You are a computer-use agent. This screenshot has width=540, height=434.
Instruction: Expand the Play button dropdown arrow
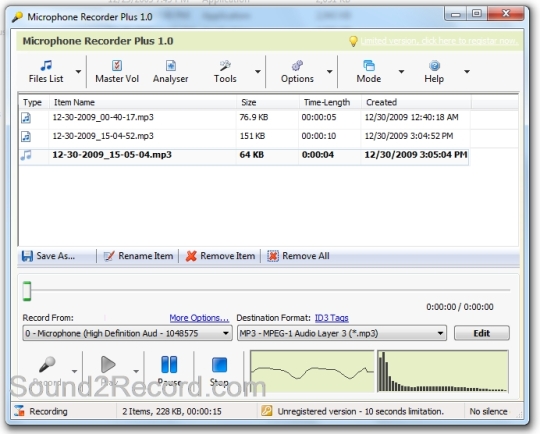[x=136, y=371]
